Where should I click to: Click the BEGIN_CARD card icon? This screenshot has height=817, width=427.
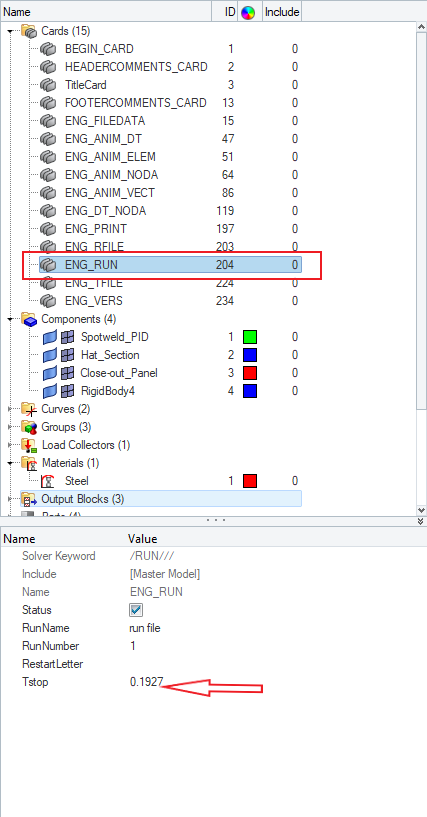click(48, 49)
